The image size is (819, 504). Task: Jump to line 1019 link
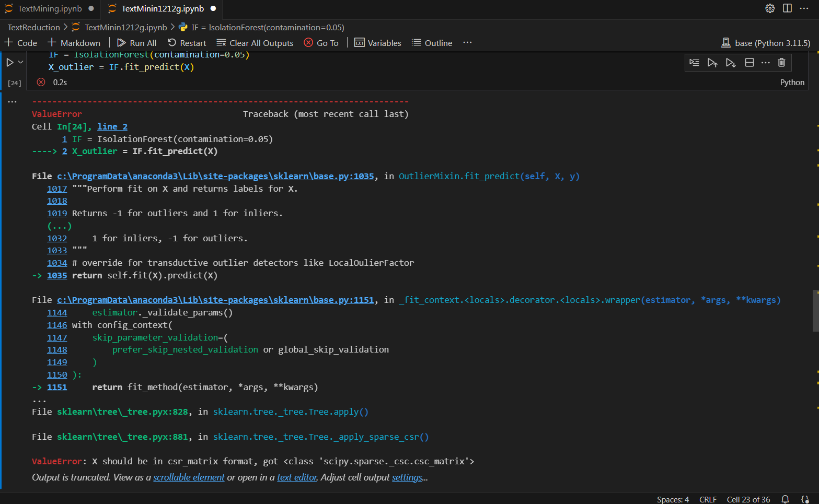[x=57, y=213]
